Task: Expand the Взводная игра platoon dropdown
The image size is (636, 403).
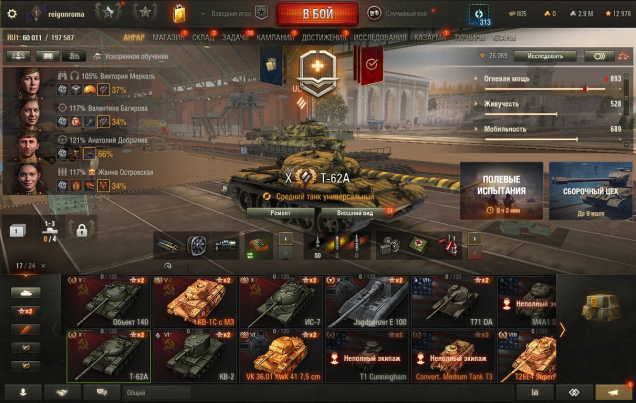Action: (203, 14)
